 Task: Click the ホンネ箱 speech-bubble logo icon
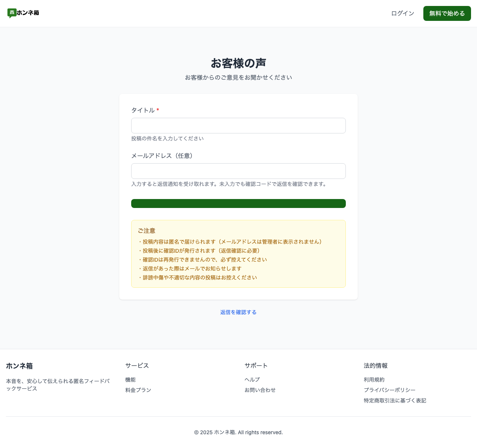point(12,13)
